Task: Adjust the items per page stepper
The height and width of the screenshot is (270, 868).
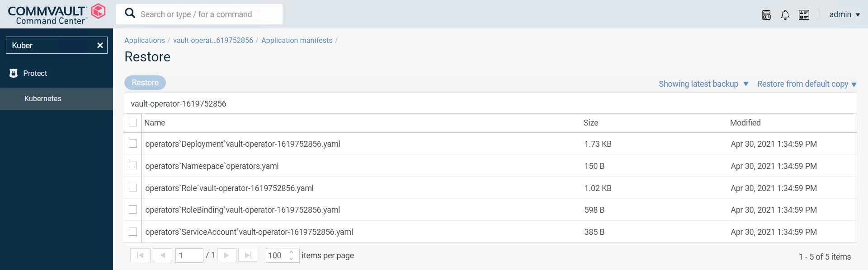Action: click(292, 256)
